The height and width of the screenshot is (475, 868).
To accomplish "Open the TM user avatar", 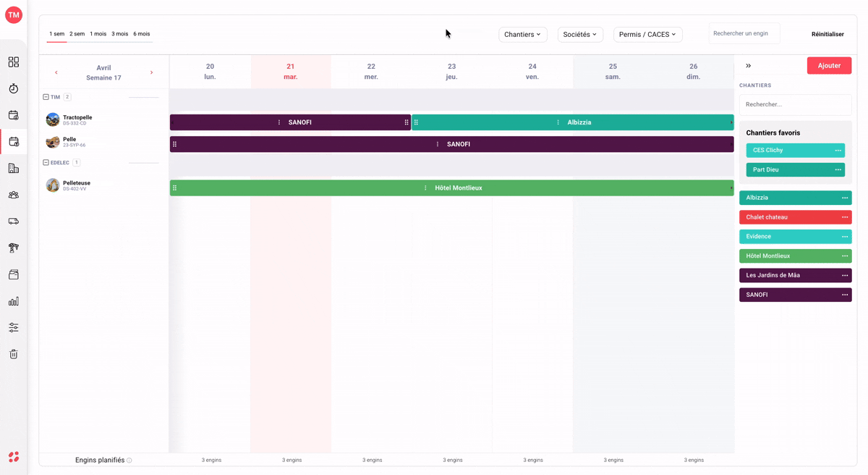I will tap(14, 14).
